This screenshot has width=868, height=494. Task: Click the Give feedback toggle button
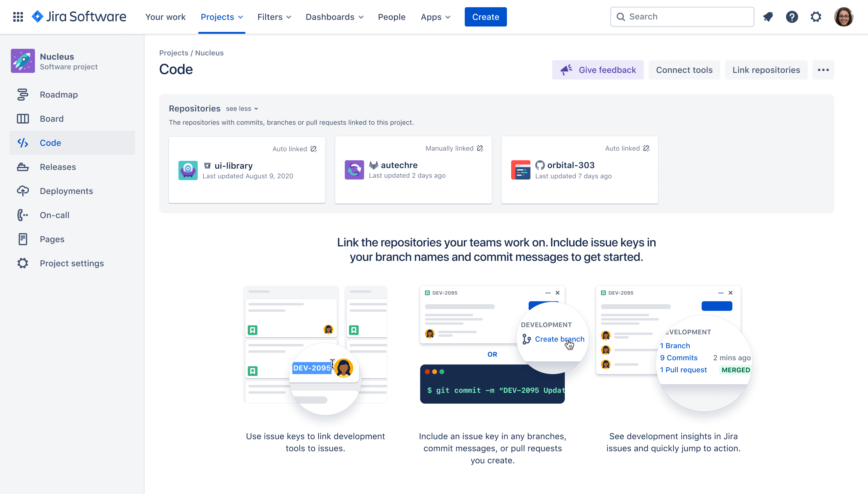[x=597, y=70]
